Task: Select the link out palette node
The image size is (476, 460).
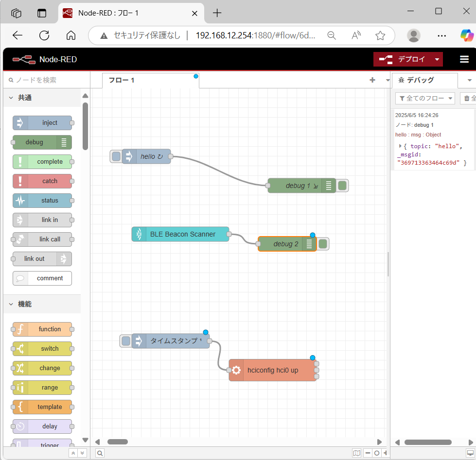Action: tap(42, 258)
